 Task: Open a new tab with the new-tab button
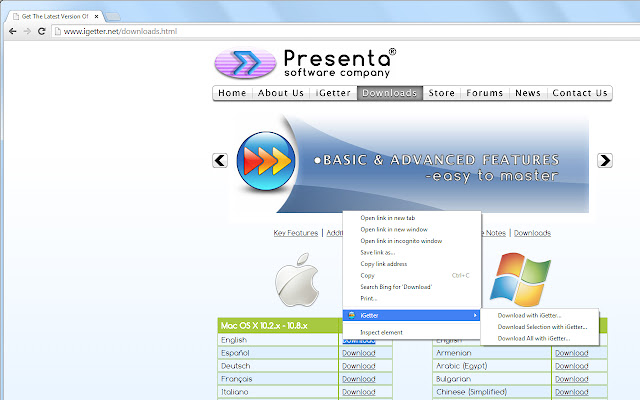click(113, 17)
